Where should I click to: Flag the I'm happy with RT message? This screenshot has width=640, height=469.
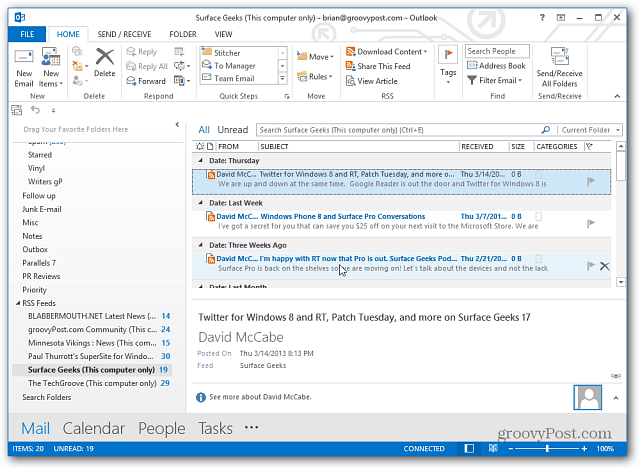tap(591, 266)
